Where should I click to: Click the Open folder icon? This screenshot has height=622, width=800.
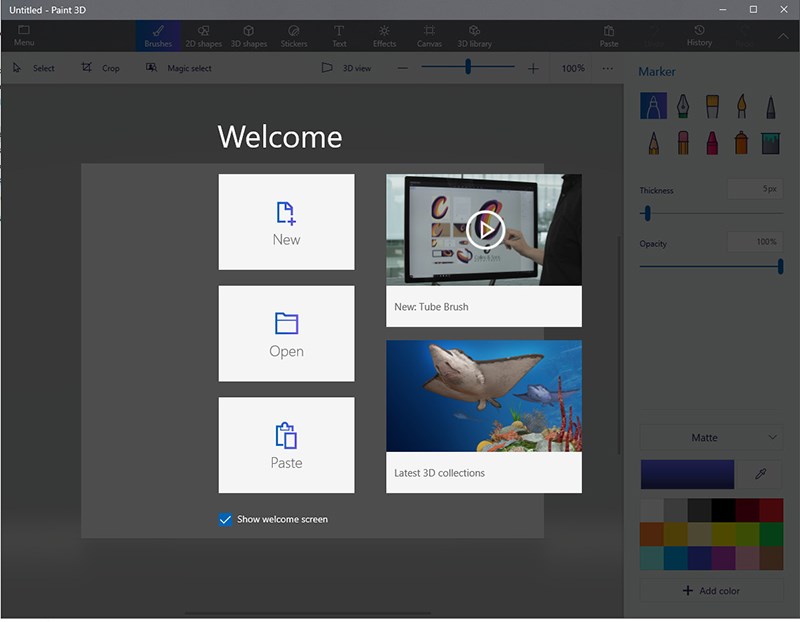[286, 323]
